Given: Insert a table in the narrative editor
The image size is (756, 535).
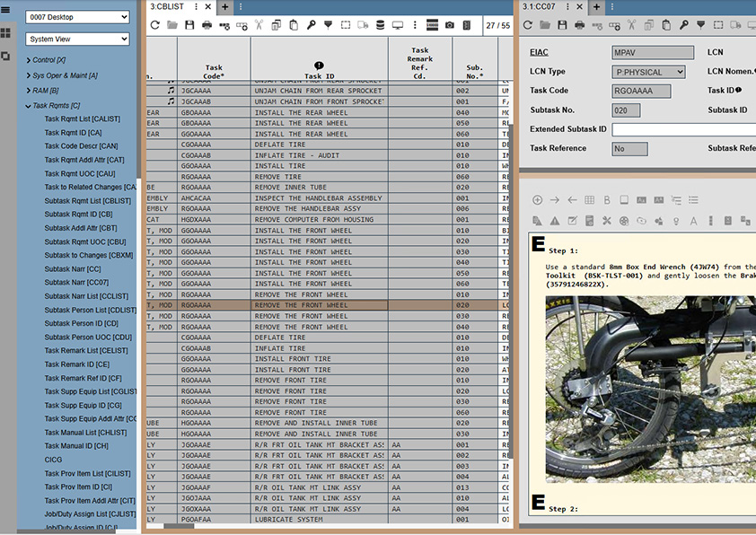Looking at the screenshot, I should [x=589, y=201].
